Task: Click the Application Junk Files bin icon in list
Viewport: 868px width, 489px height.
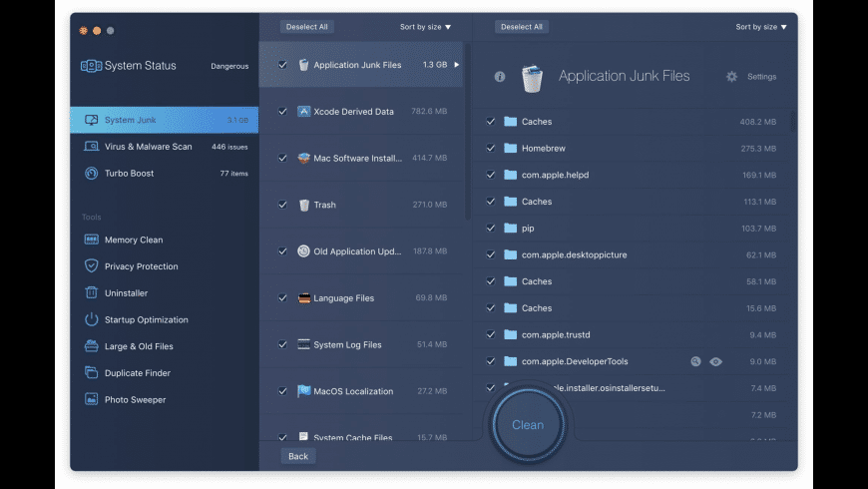Action: pos(303,65)
